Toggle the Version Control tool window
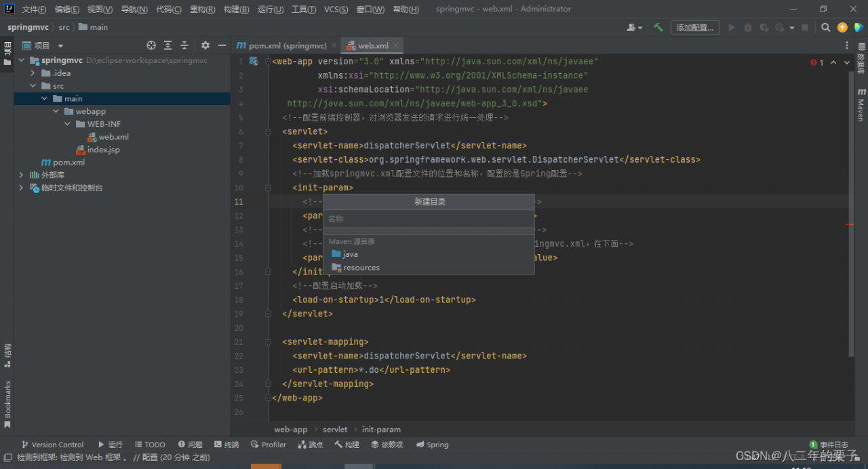 tap(52, 445)
